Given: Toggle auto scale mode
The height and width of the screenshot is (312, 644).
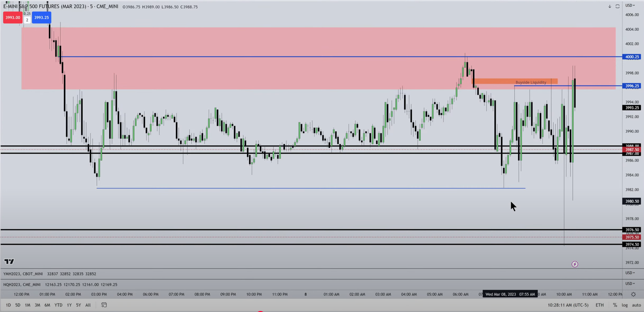Looking at the screenshot, I should pos(636,305).
